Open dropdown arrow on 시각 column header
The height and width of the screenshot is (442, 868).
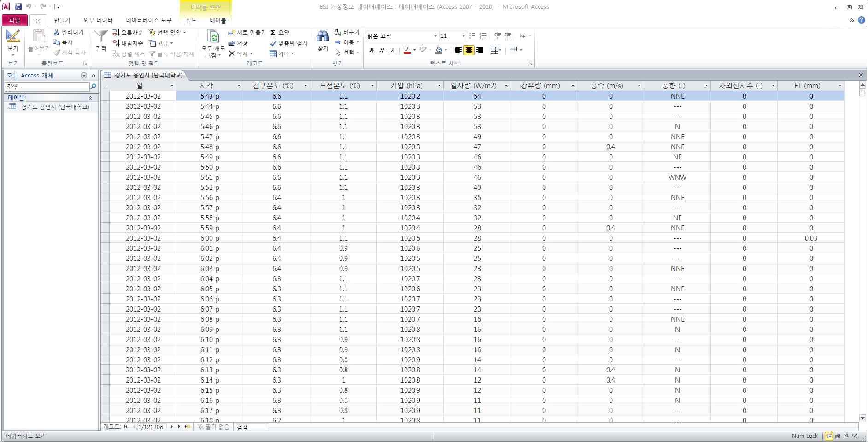tap(239, 86)
